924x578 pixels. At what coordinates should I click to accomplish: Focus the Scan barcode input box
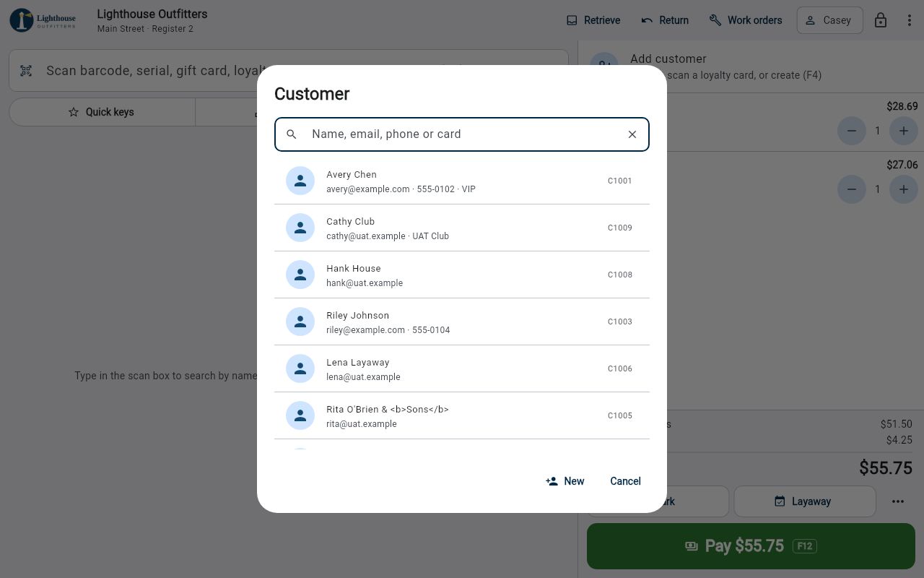(x=289, y=71)
